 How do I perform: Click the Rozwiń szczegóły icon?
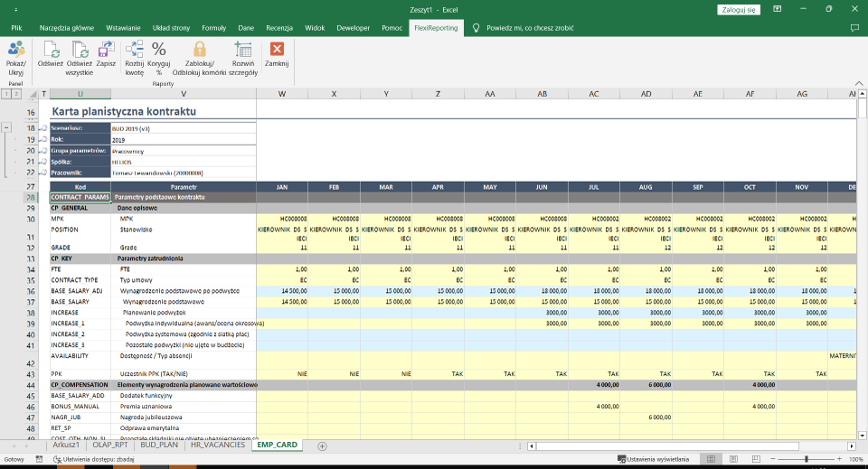pyautogui.click(x=242, y=50)
